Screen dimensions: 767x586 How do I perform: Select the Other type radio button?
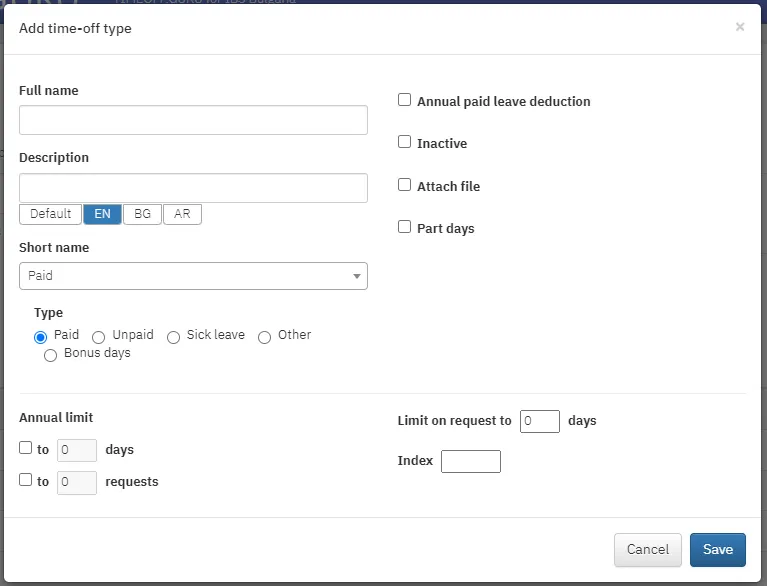pos(264,338)
